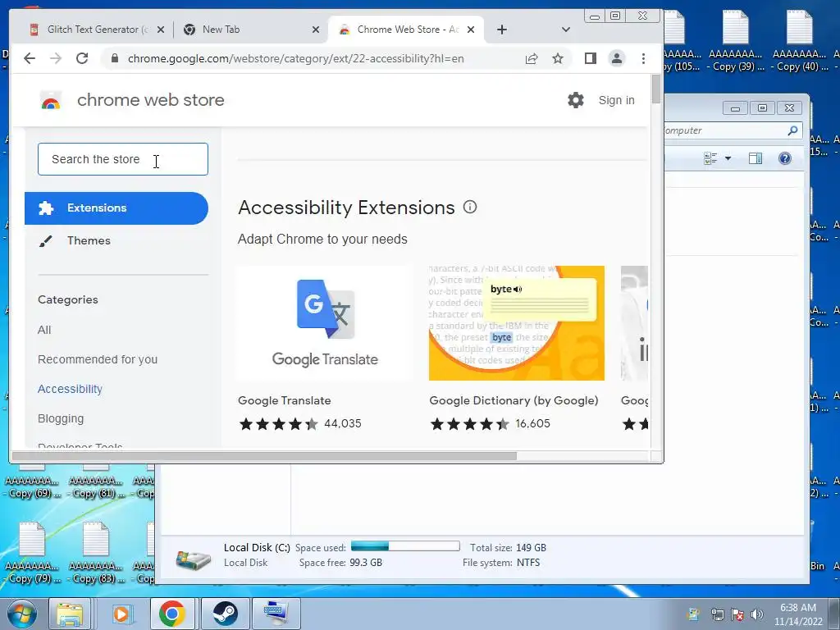The image size is (840, 630).
Task: Open a new tab with plus button
Action: point(502,30)
